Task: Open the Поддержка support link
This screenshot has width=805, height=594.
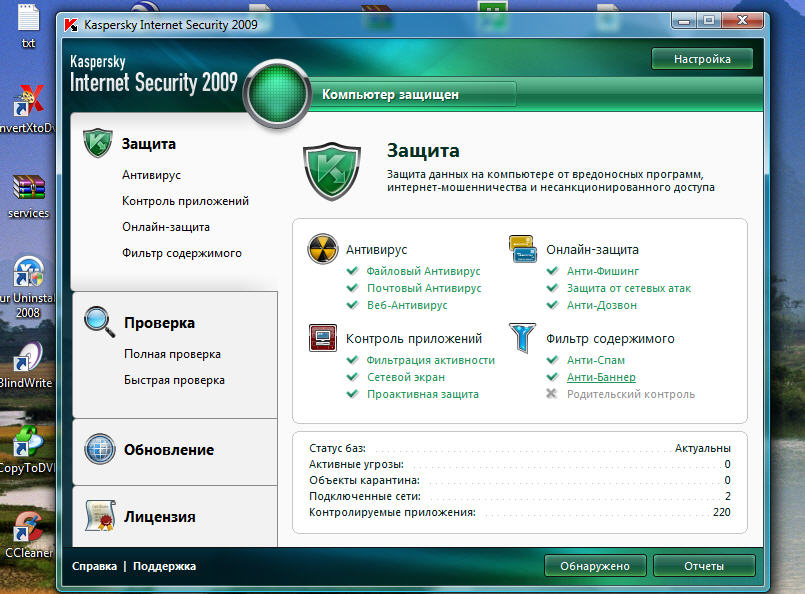Action: [x=164, y=566]
